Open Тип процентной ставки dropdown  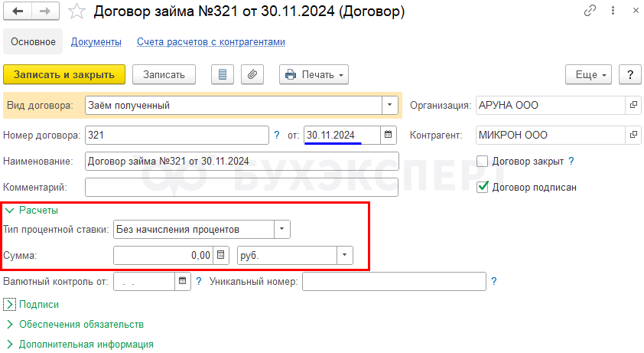click(x=281, y=229)
